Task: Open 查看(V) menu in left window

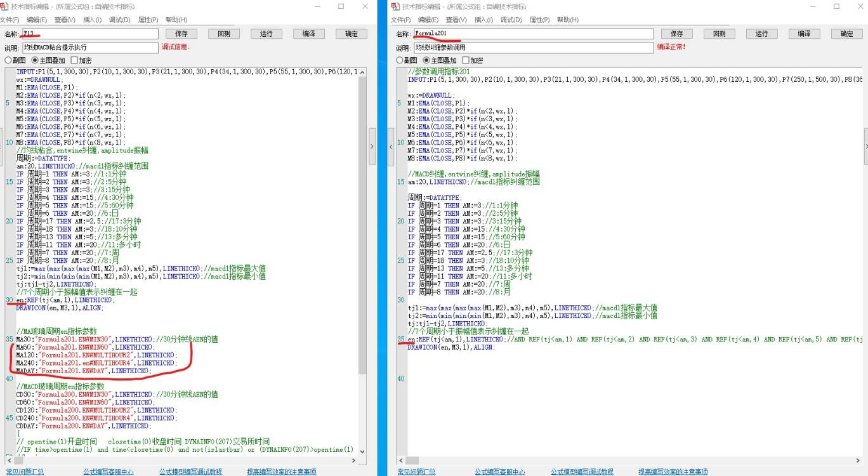Action: click(x=65, y=20)
